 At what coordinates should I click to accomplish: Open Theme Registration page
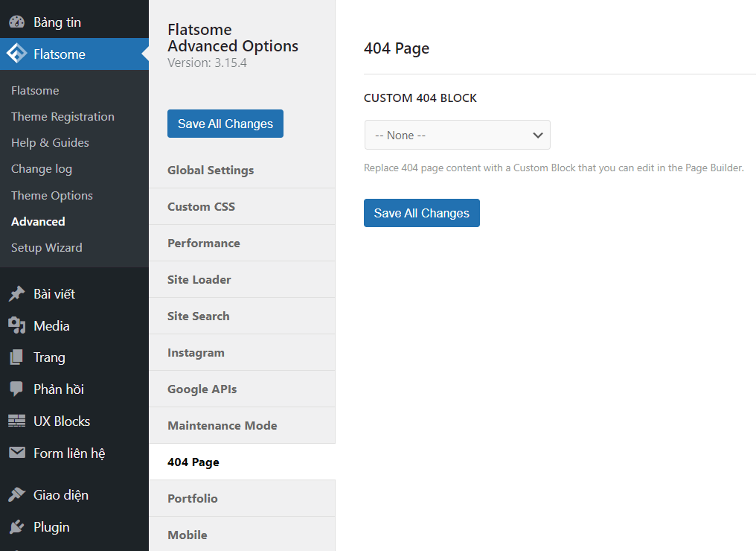(x=63, y=116)
